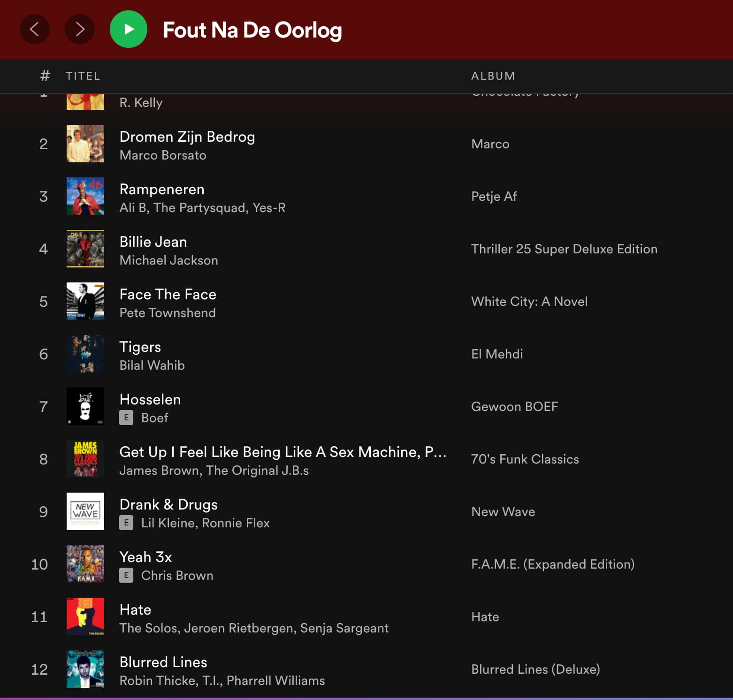The width and height of the screenshot is (733, 700).
Task: Click the # column header
Action: [45, 76]
